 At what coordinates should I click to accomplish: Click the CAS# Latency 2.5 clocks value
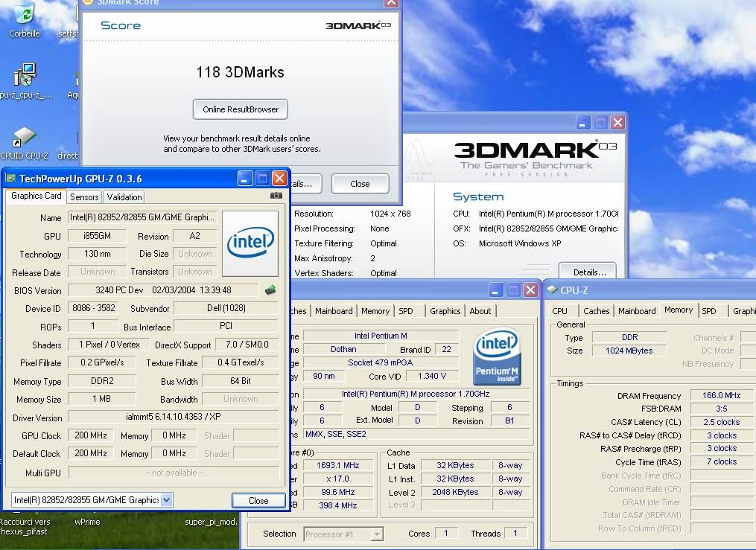[721, 423]
